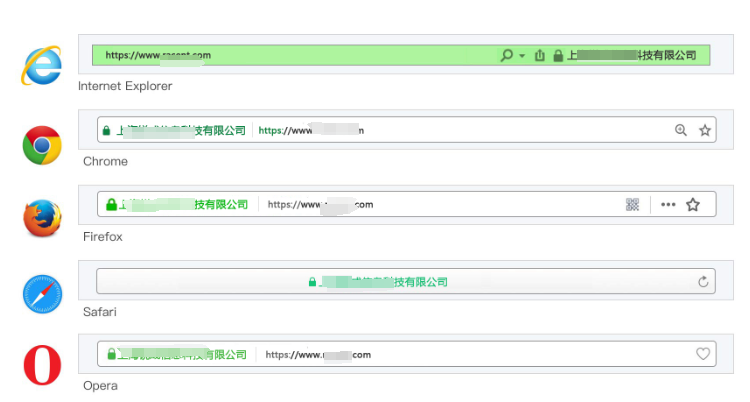Click the green padlock in Safari address bar

point(312,282)
